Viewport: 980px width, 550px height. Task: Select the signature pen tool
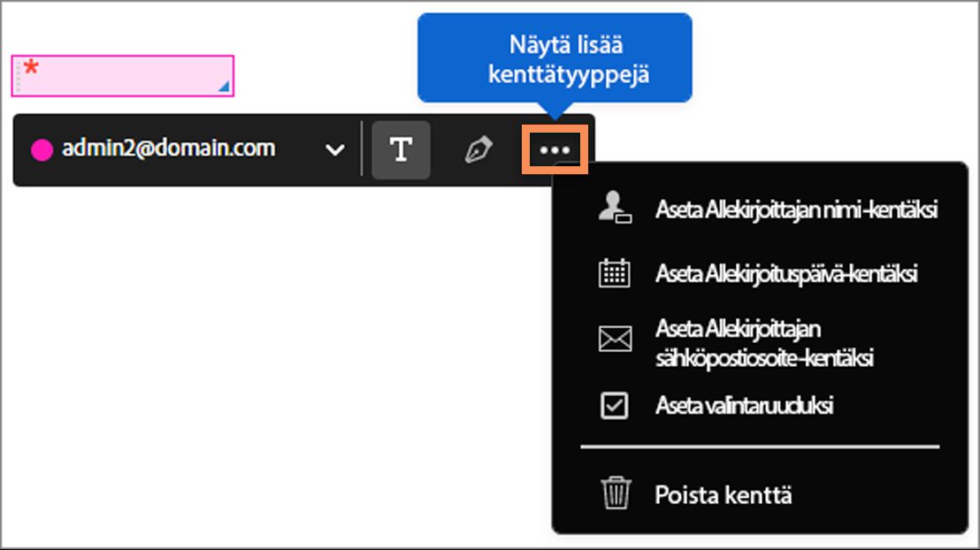[478, 149]
